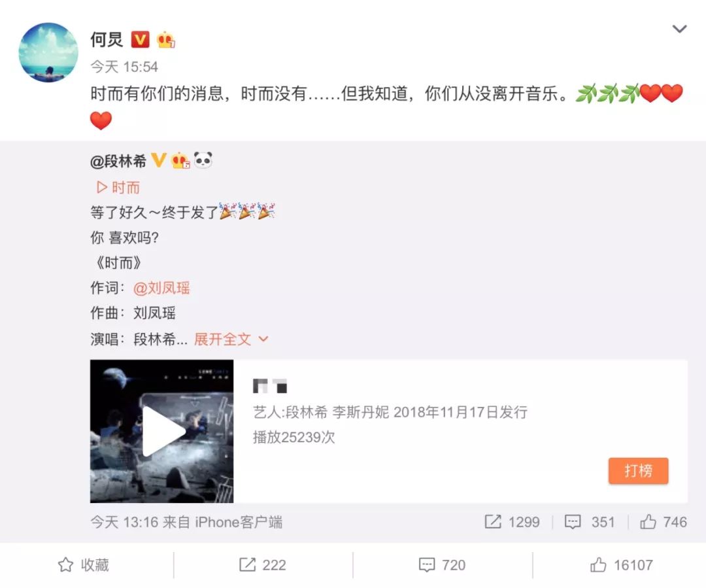This screenshot has width=706, height=588.
Task: Click repost button showing 222
Action: pos(263,564)
